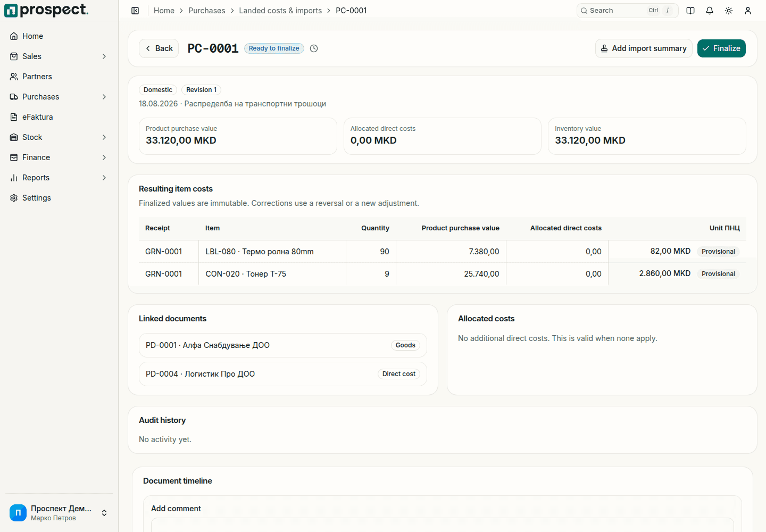Toggle light/dark theme sun icon
The image size is (766, 532).
click(x=729, y=11)
